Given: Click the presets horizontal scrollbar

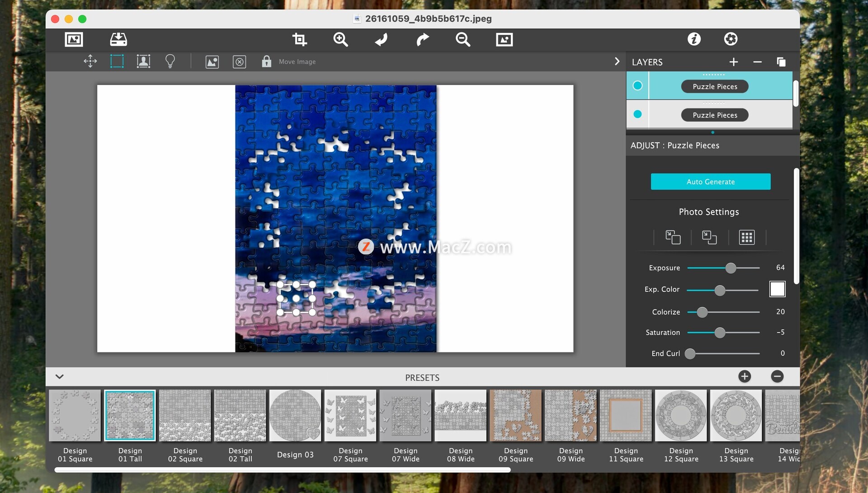Looking at the screenshot, I should (x=283, y=470).
